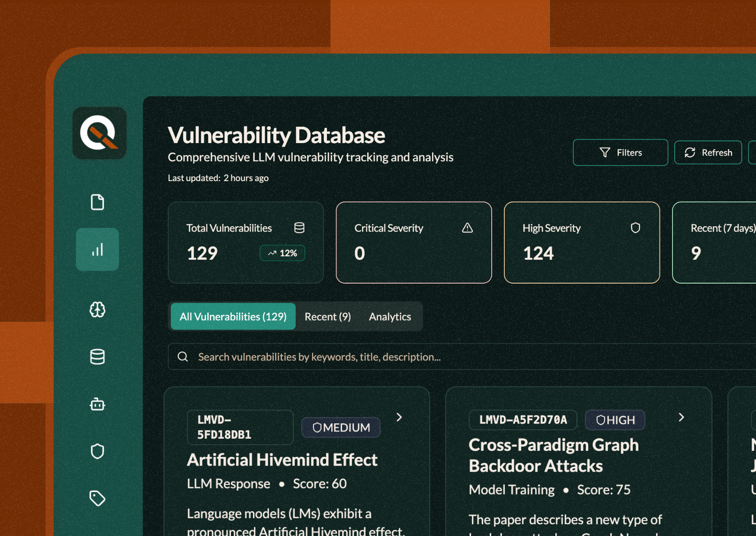The height and width of the screenshot is (536, 756).
Task: Click the magnifier icon in the search bar
Action: click(183, 357)
